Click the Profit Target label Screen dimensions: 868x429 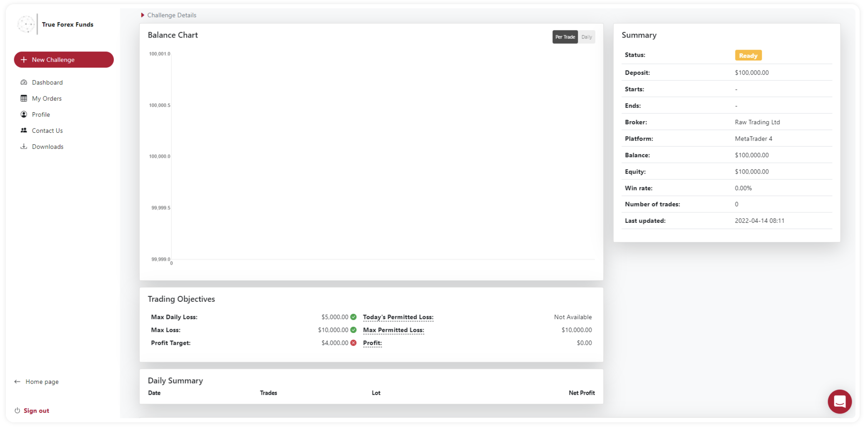coord(171,343)
